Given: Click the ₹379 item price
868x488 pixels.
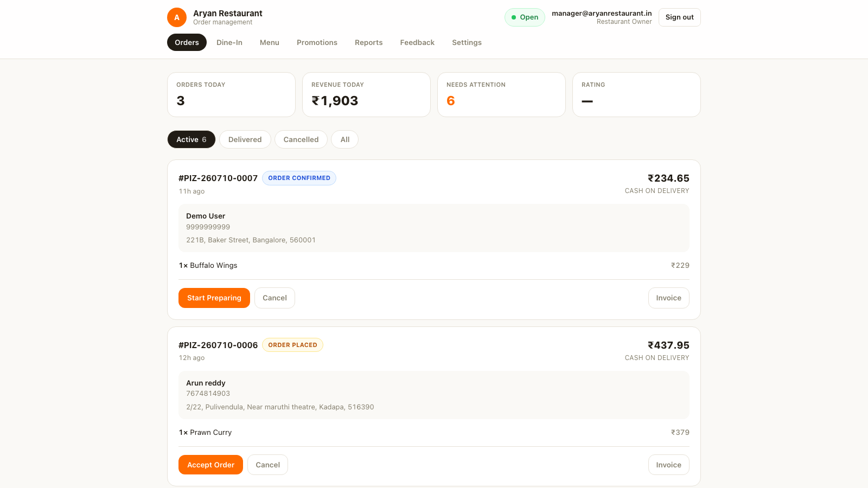Looking at the screenshot, I should pyautogui.click(x=680, y=433).
